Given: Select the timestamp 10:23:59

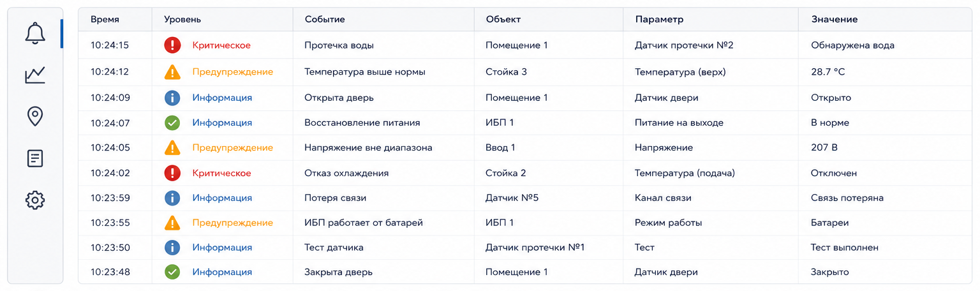Looking at the screenshot, I should point(110,198).
